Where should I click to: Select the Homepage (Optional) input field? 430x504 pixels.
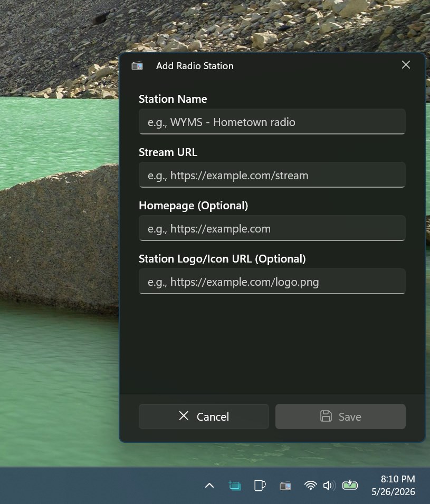click(x=272, y=228)
